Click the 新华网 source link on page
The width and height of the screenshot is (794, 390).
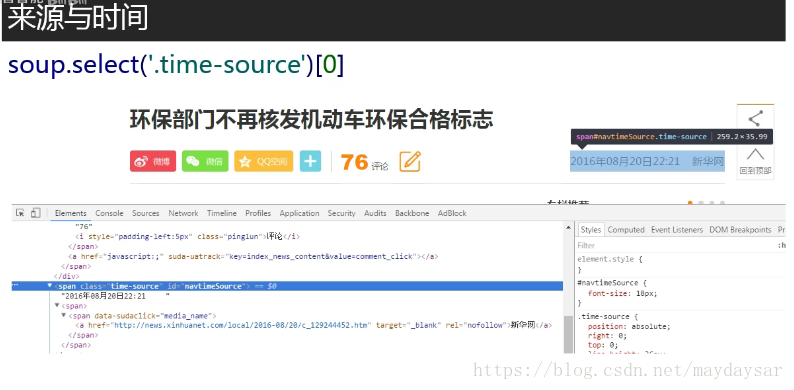[x=708, y=161]
